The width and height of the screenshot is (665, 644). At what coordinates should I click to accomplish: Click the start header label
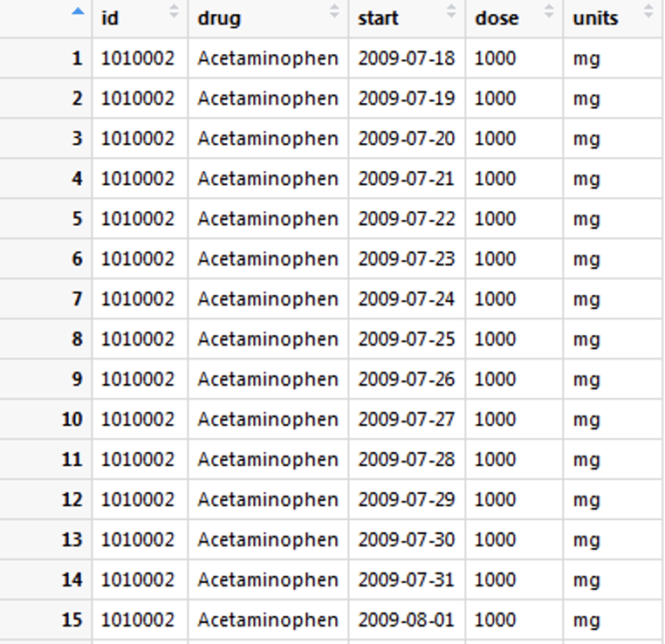[378, 18]
